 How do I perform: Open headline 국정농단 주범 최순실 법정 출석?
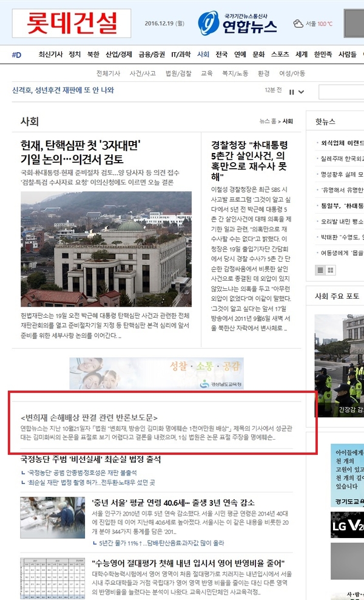tap(90, 459)
